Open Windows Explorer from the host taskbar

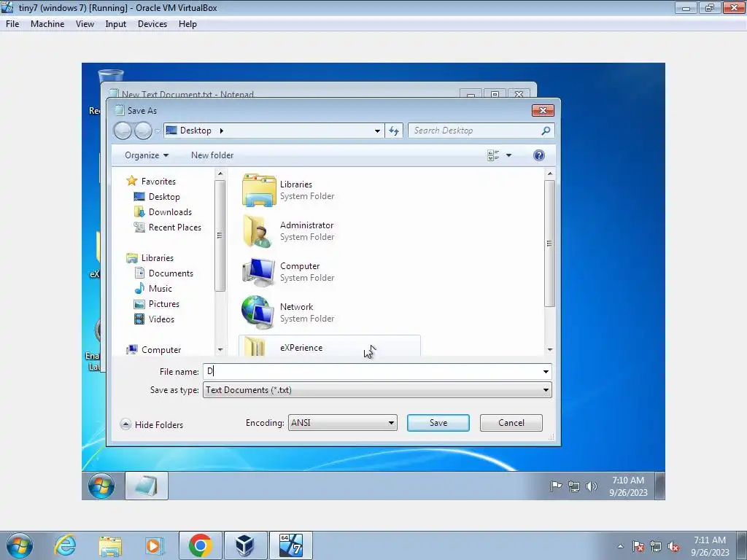click(x=110, y=545)
